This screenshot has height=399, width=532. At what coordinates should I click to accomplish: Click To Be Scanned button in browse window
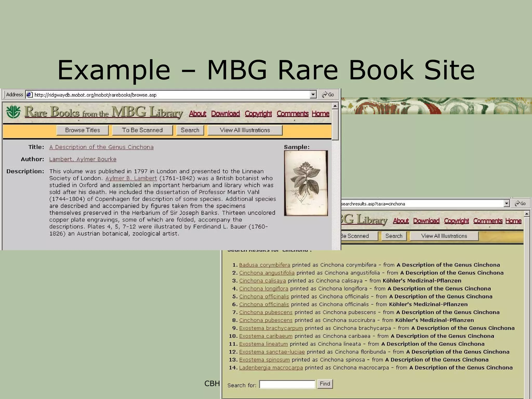click(142, 130)
